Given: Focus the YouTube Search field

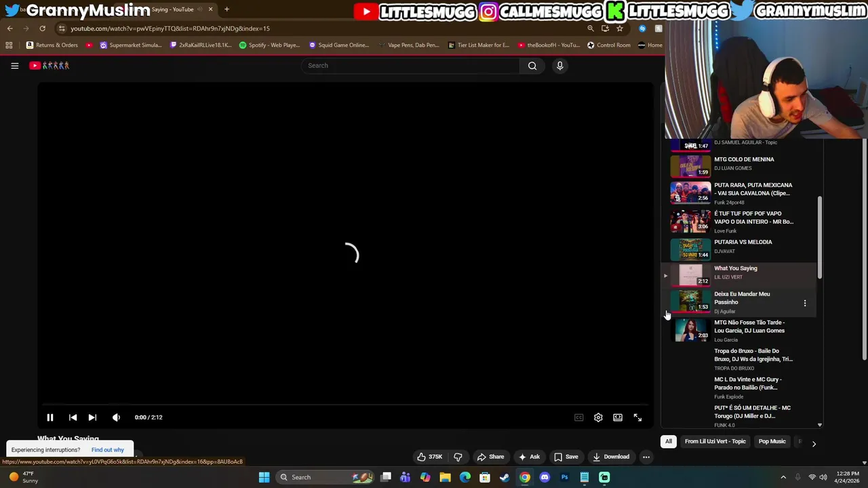Looking at the screenshot, I should point(410,66).
